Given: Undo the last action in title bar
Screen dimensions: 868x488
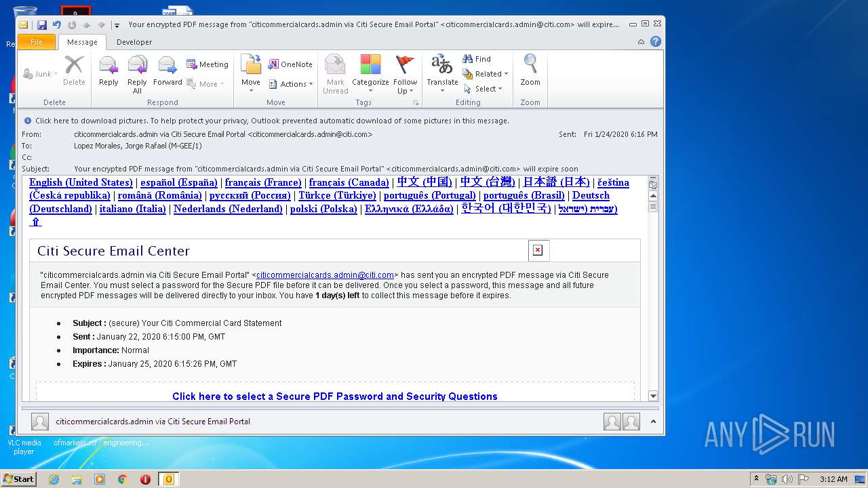Looking at the screenshot, I should click(57, 25).
